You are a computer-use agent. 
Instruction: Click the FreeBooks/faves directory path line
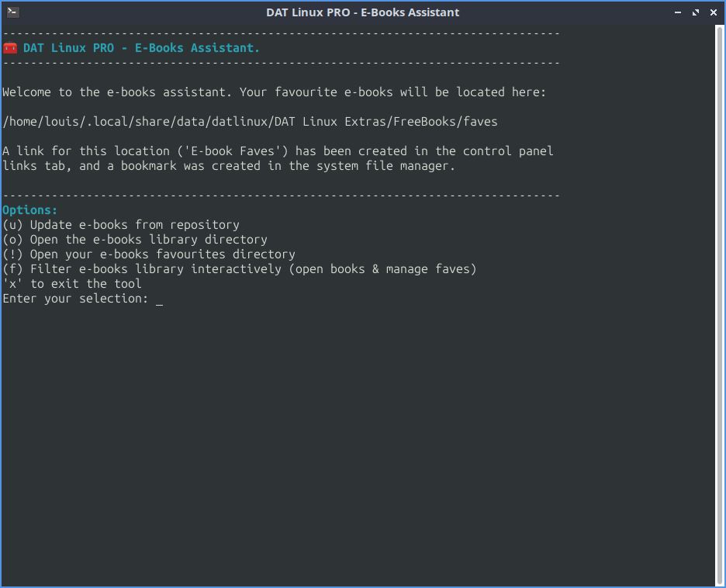(x=250, y=122)
